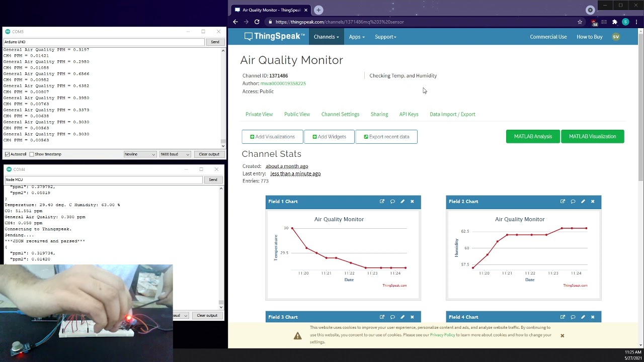Open the Data Import / Export tab
Image resolution: width=644 pixels, height=362 pixels.
click(452, 114)
